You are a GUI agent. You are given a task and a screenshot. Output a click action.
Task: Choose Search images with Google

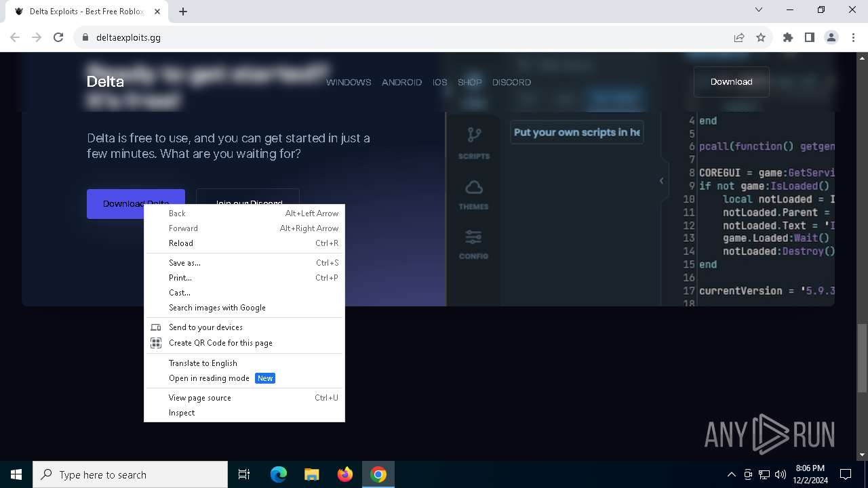[244, 308]
